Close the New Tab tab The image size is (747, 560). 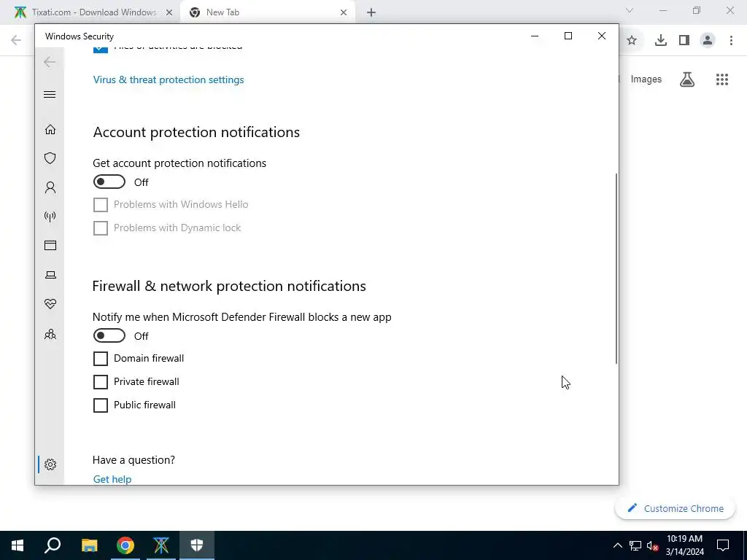coord(344,13)
